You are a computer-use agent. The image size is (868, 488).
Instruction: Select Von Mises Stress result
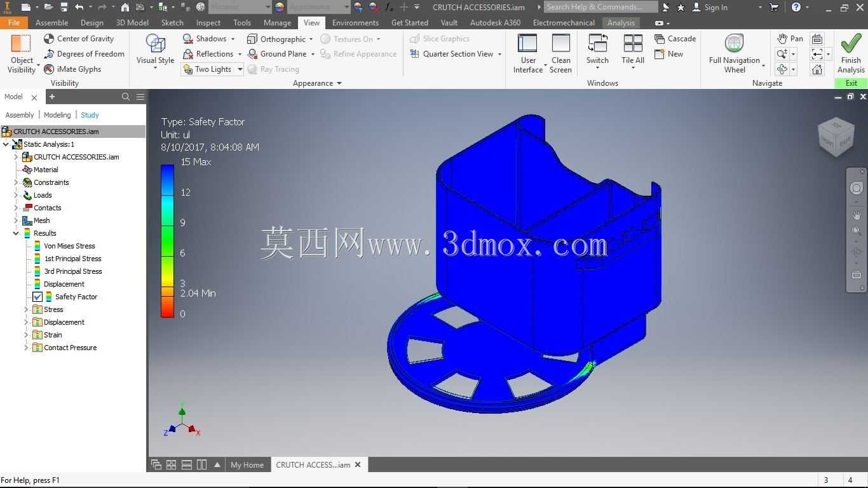[69, 246]
